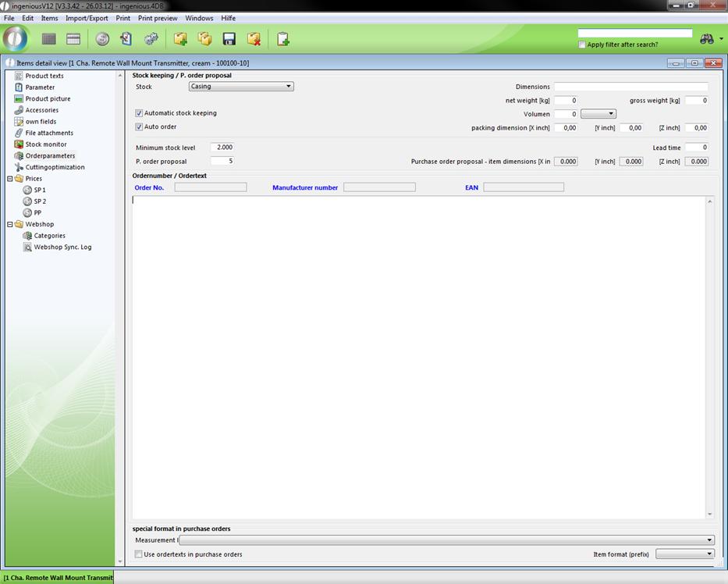Open the Print preview menu
Image resolution: width=728 pixels, height=584 pixels.
point(158,18)
